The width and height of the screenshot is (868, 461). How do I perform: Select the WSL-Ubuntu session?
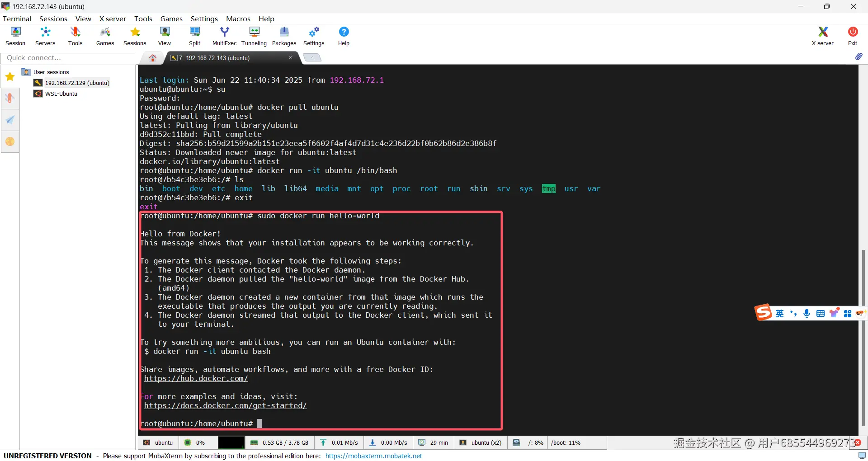point(56,94)
